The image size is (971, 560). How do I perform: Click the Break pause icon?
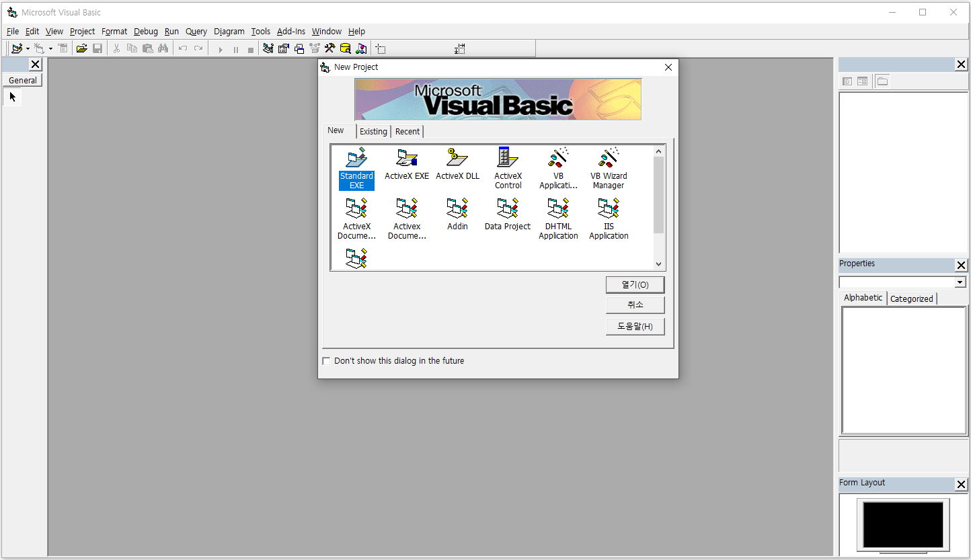235,49
